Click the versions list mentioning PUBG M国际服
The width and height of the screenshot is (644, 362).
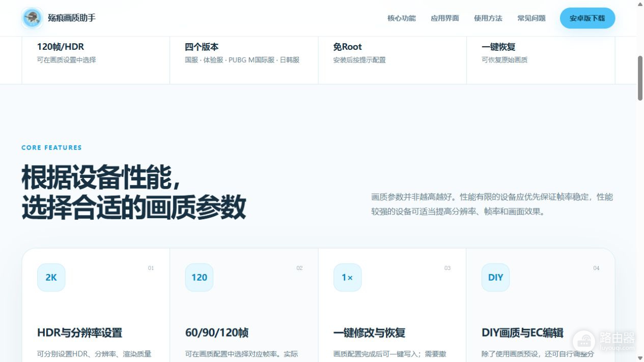pos(242,60)
